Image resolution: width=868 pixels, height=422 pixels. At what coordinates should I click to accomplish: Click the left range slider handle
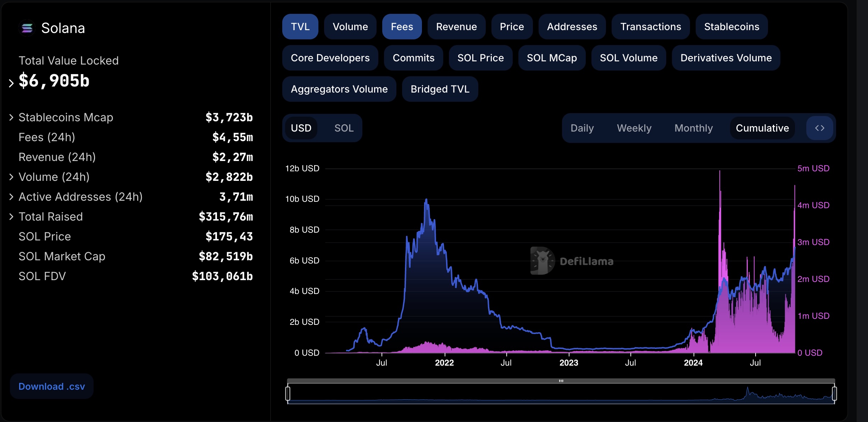[288, 394]
